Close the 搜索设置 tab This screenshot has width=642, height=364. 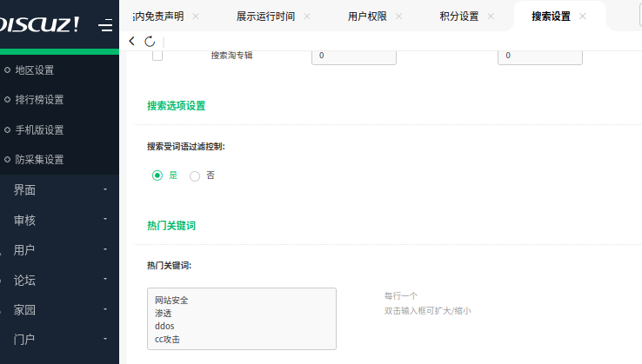tap(582, 17)
